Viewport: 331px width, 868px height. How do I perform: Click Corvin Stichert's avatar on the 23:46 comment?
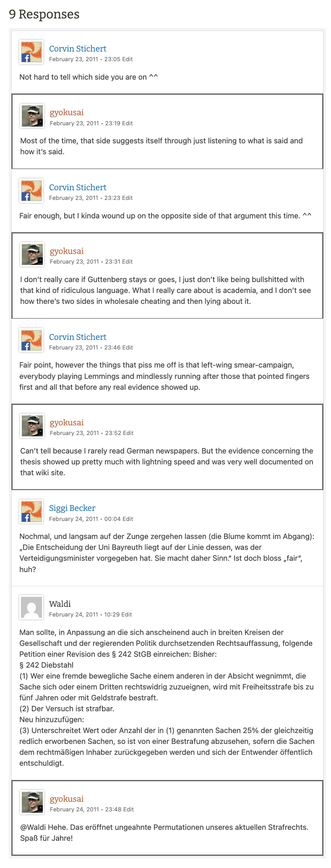(31, 340)
